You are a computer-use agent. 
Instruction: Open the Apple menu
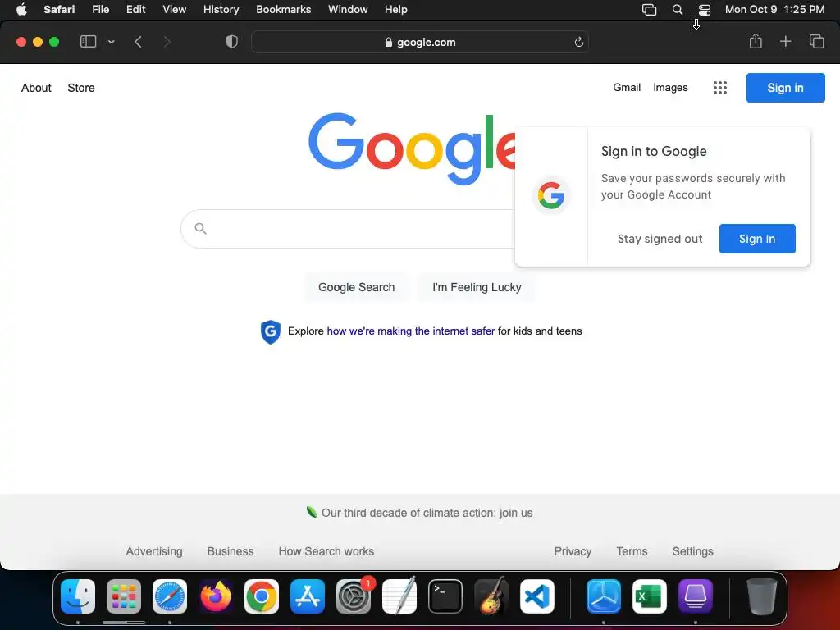[x=21, y=10]
